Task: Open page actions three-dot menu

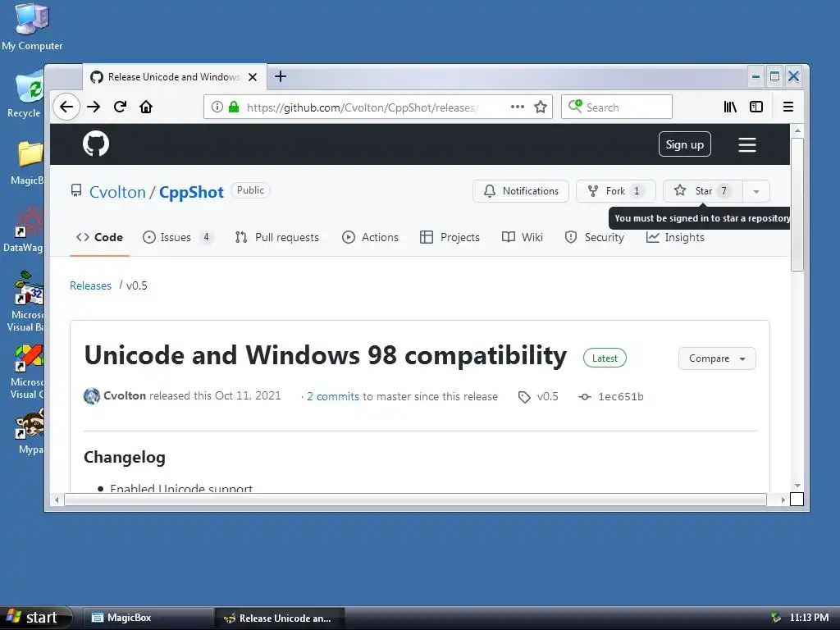Action: click(518, 107)
